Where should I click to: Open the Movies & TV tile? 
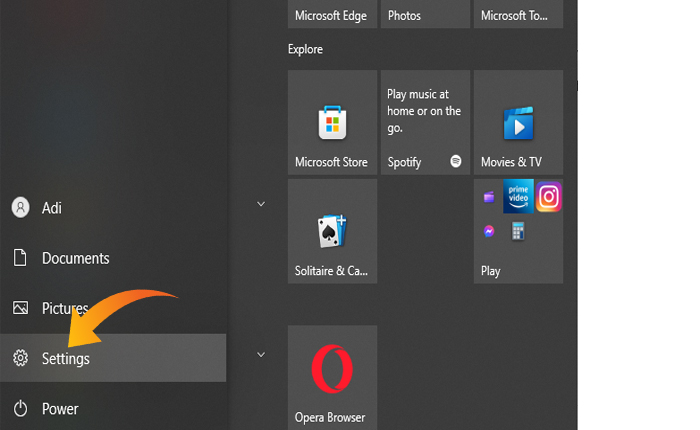click(518, 123)
